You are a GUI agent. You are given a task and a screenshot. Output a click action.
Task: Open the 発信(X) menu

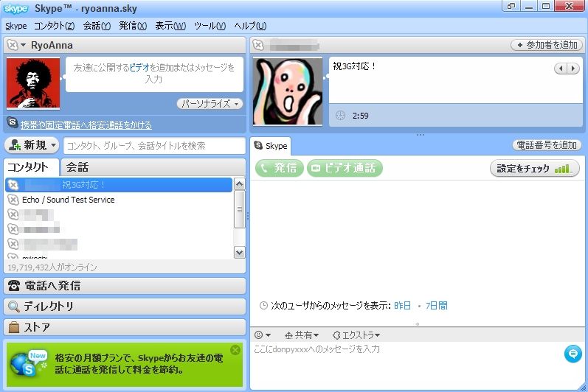point(133,26)
